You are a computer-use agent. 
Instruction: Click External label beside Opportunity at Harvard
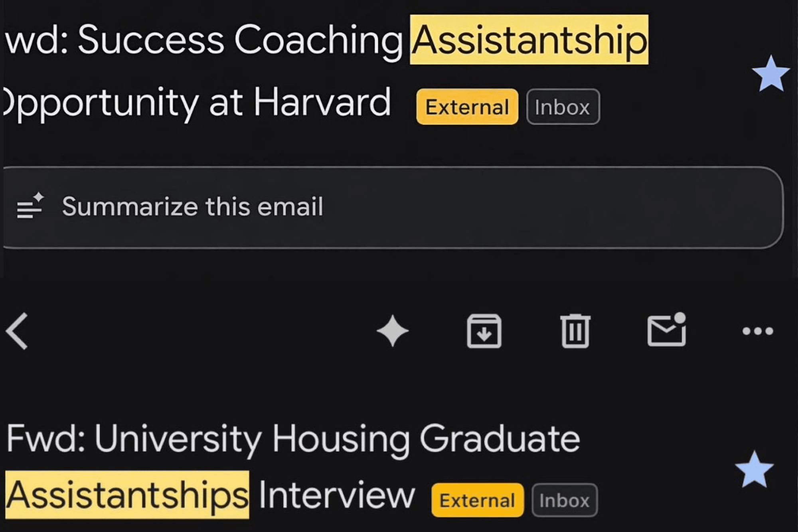tap(467, 107)
